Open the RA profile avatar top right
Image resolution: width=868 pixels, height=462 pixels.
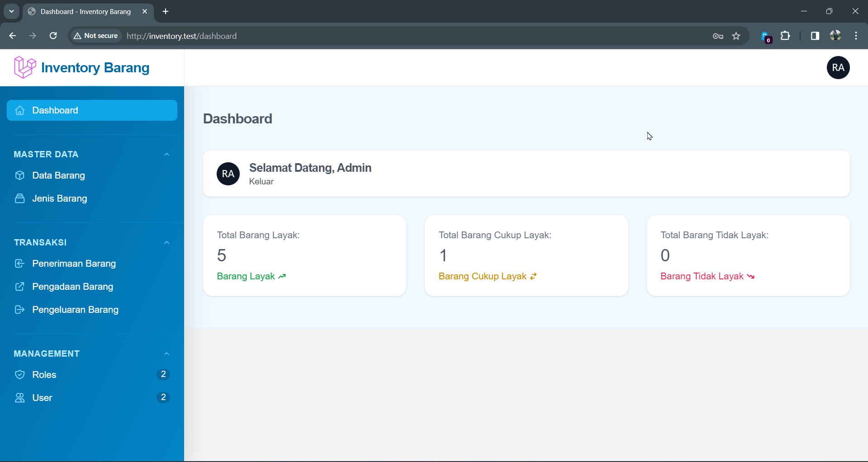(838, 68)
